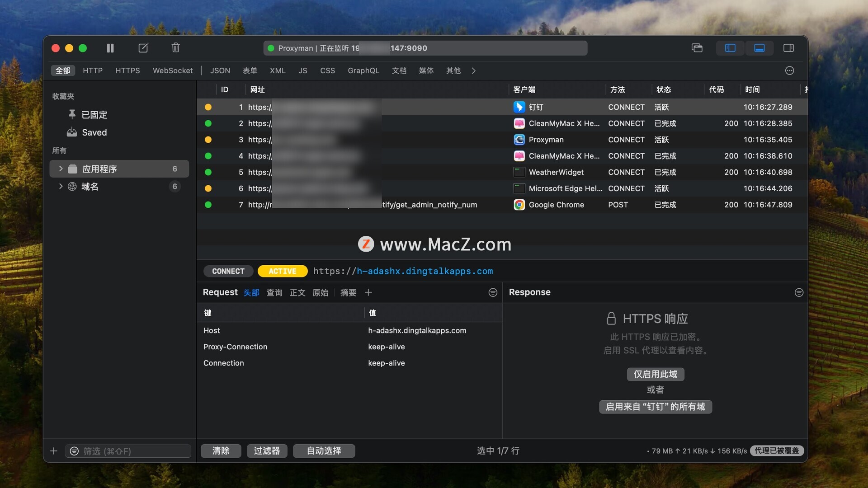Expand the 应用程序 tree node
This screenshot has width=868, height=488.
click(61, 169)
